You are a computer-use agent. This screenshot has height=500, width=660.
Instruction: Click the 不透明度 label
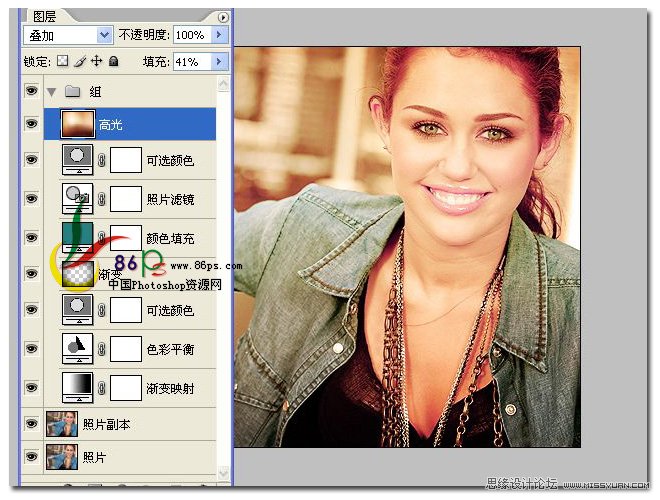(144, 35)
